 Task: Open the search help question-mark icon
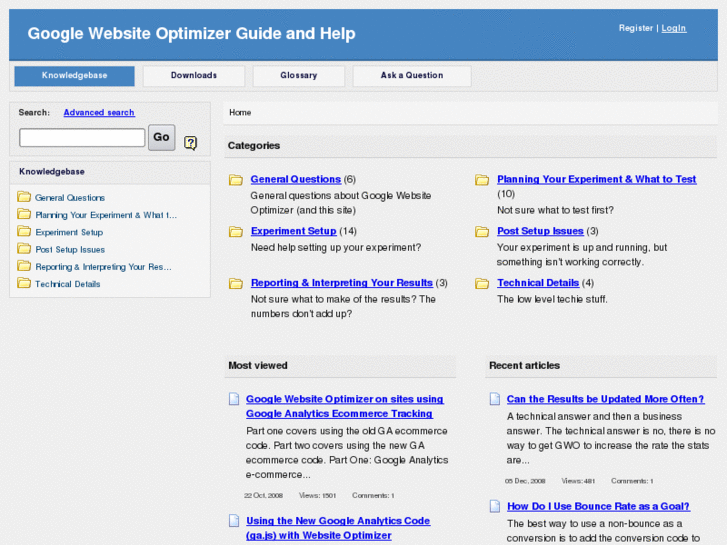[x=191, y=143]
